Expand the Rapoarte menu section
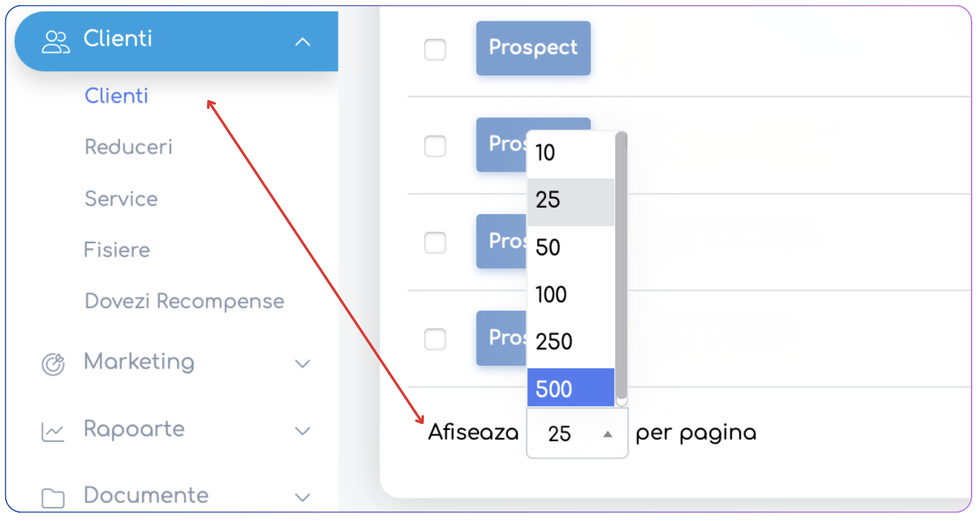The image size is (980, 521). pyautogui.click(x=302, y=431)
